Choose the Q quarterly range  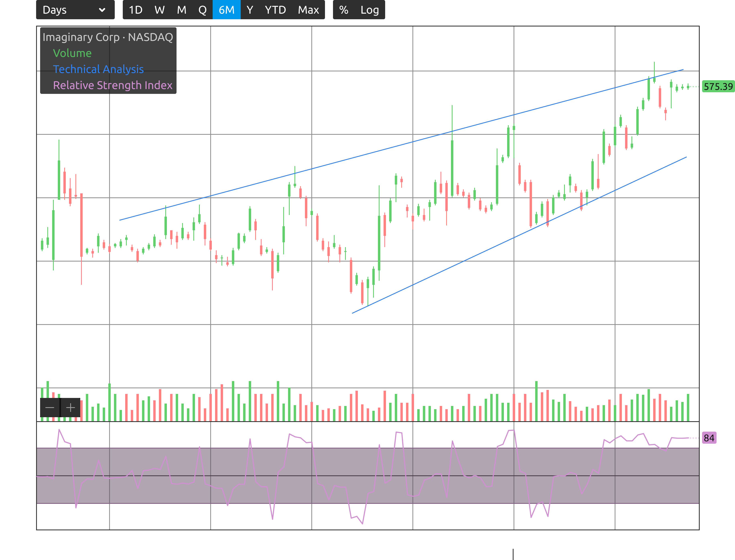click(x=202, y=10)
